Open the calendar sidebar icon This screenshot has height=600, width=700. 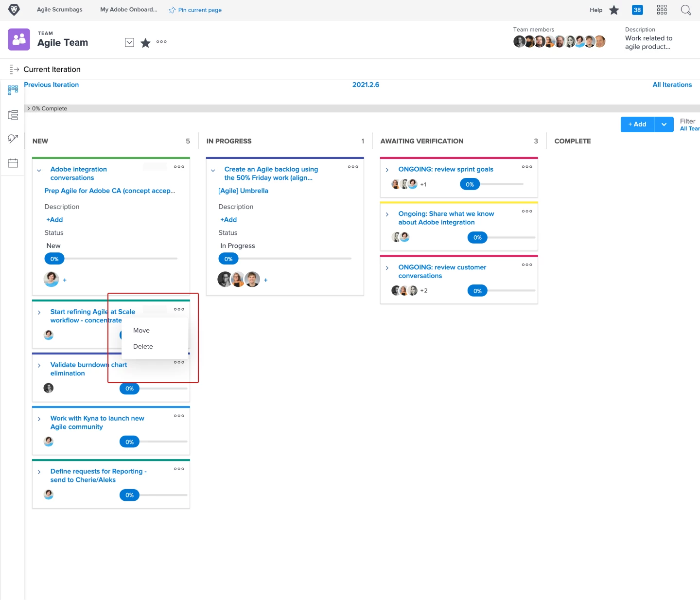click(13, 163)
